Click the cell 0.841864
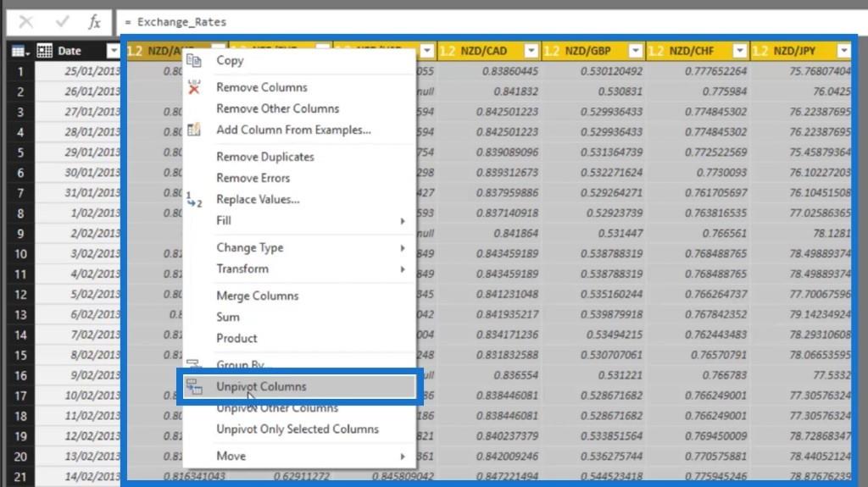The height and width of the screenshot is (487, 868). [x=489, y=233]
